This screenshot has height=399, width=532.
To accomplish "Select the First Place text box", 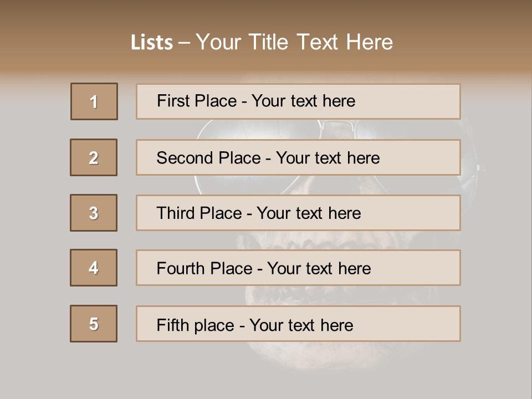I will click(298, 101).
